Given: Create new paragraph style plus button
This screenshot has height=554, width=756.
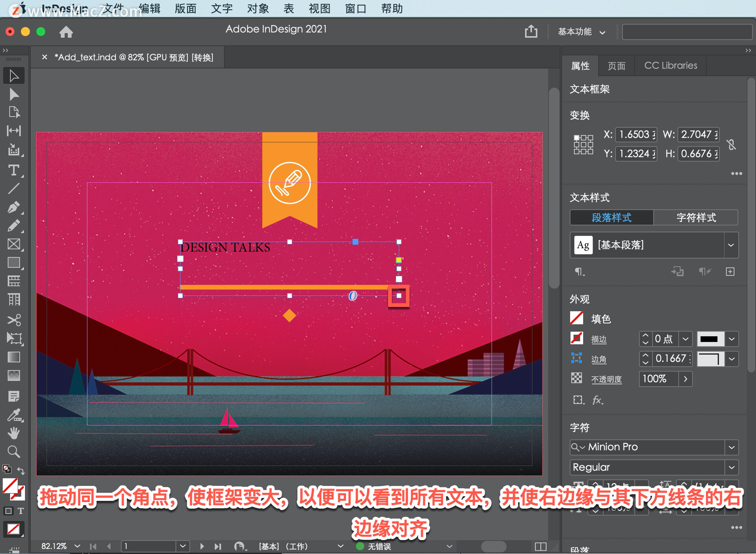Looking at the screenshot, I should (730, 271).
